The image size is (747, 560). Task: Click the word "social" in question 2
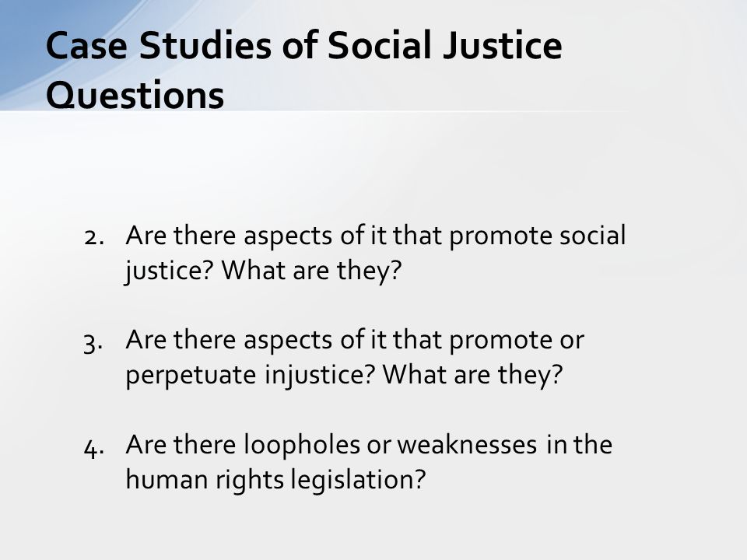[592, 236]
